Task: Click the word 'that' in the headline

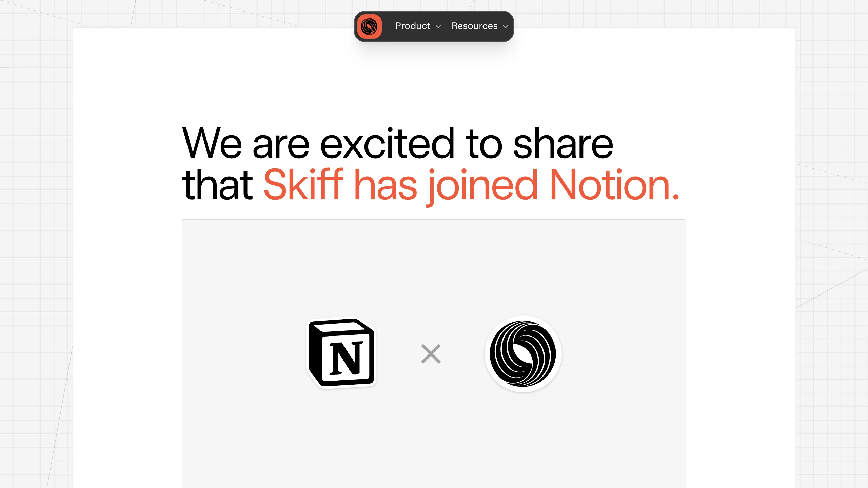Action: pyautogui.click(x=217, y=185)
